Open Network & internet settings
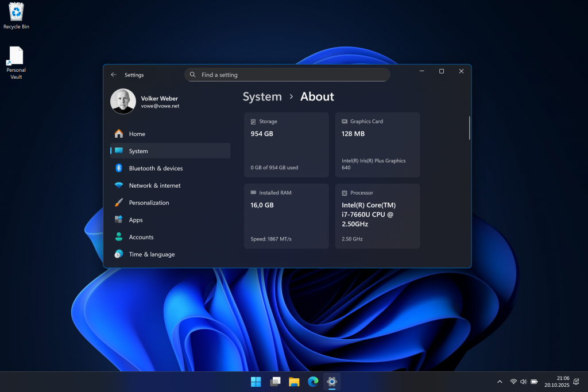588x392 pixels. [x=154, y=185]
